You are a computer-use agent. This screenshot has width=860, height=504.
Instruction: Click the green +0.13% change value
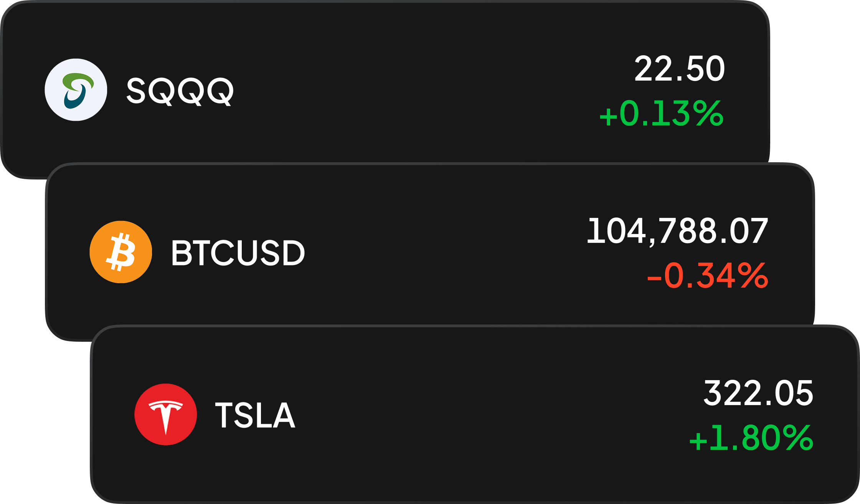(662, 114)
